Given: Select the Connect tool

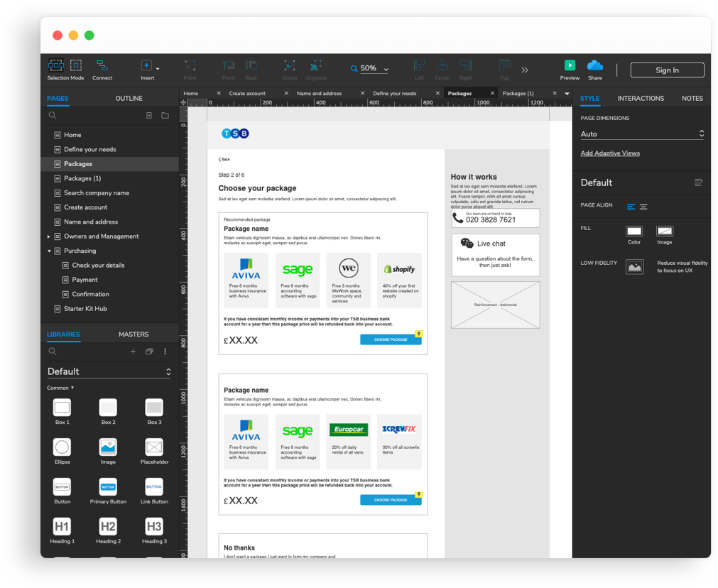Looking at the screenshot, I should point(102,65).
